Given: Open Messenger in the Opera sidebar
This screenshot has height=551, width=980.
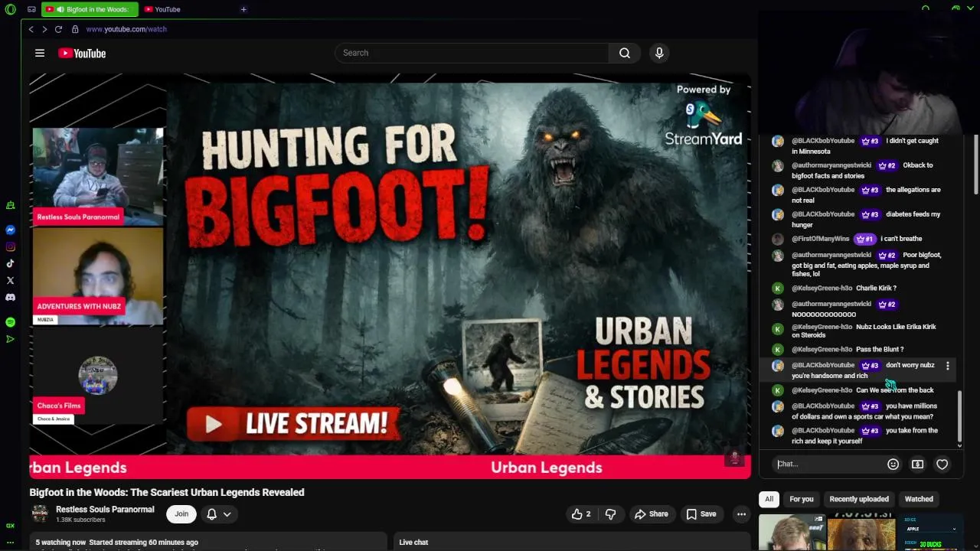Looking at the screenshot, I should click(x=10, y=230).
